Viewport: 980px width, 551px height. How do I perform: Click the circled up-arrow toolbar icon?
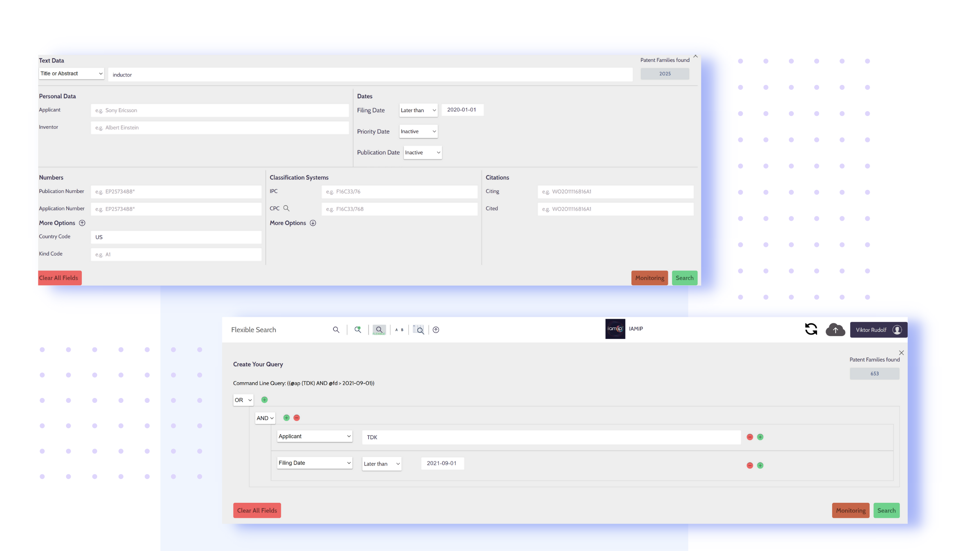coord(436,330)
